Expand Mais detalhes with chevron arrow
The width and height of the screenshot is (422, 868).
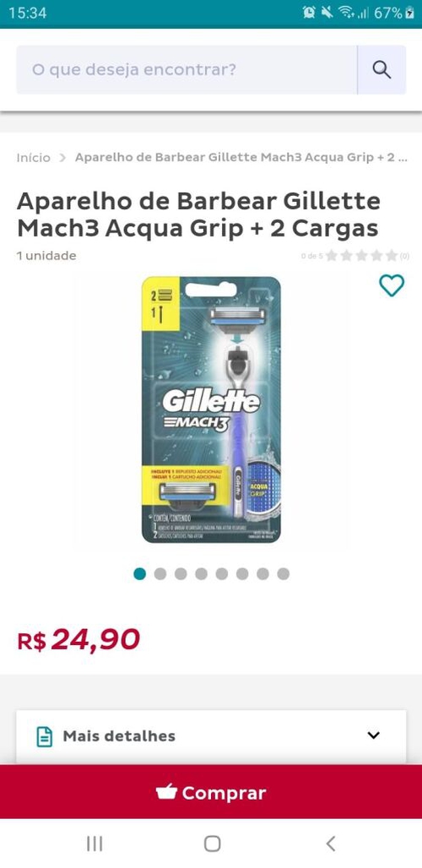(x=374, y=735)
